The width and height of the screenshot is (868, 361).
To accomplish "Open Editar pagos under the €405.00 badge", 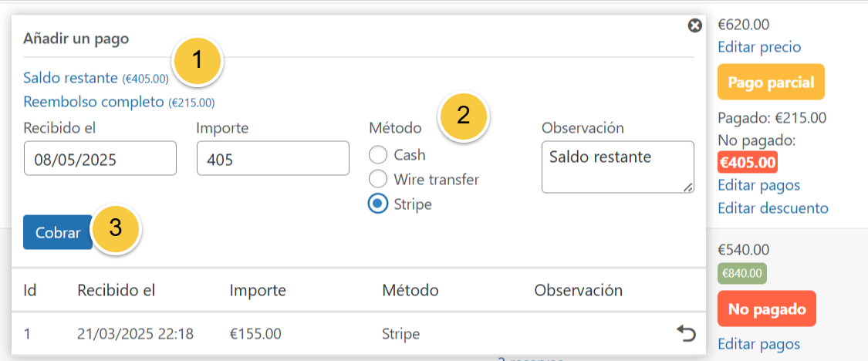I will pyautogui.click(x=758, y=185).
